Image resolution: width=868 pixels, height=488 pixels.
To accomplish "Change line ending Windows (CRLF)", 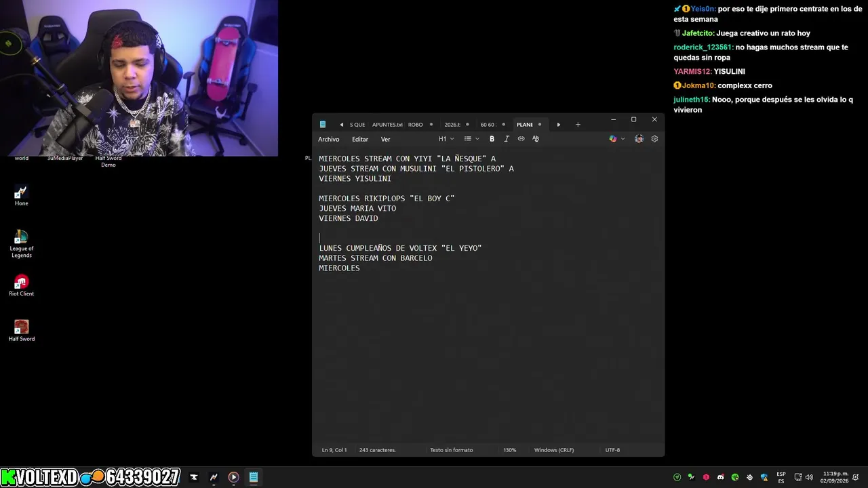I will (553, 450).
